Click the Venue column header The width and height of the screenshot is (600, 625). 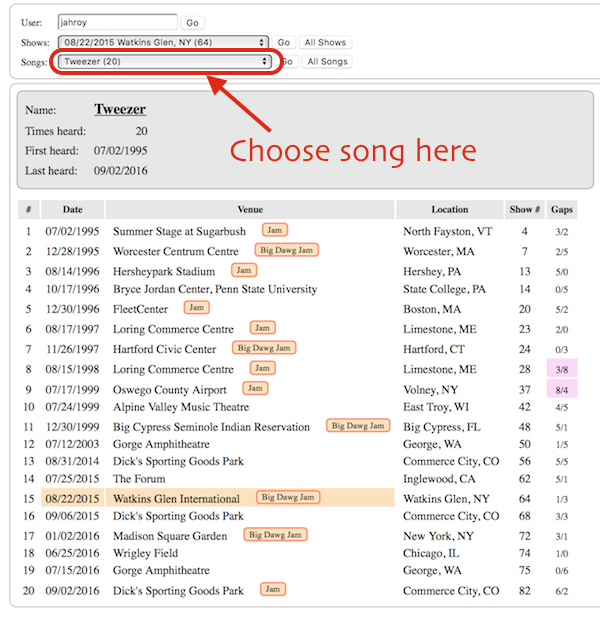(250, 209)
